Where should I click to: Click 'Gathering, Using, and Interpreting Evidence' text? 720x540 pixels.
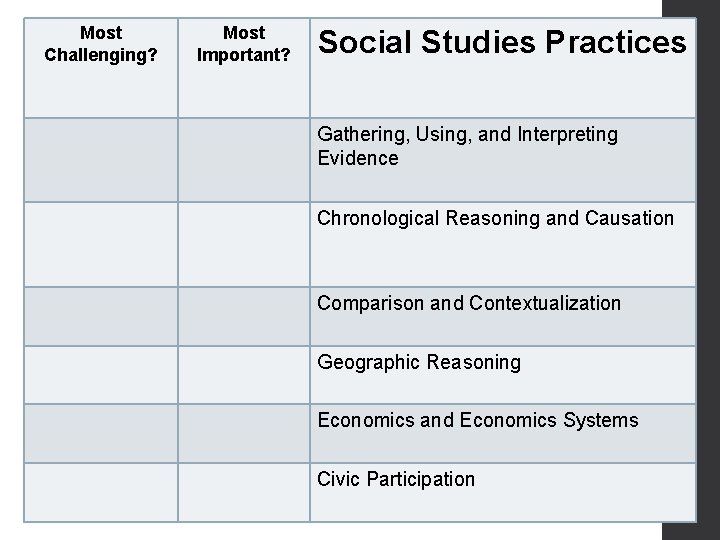click(x=468, y=146)
